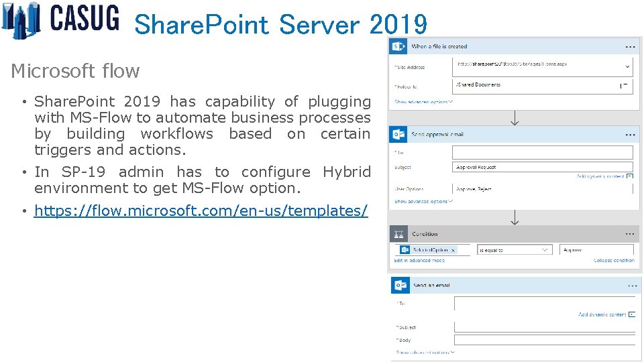
Task: Open more options for Send an email
Action: pos(632,286)
